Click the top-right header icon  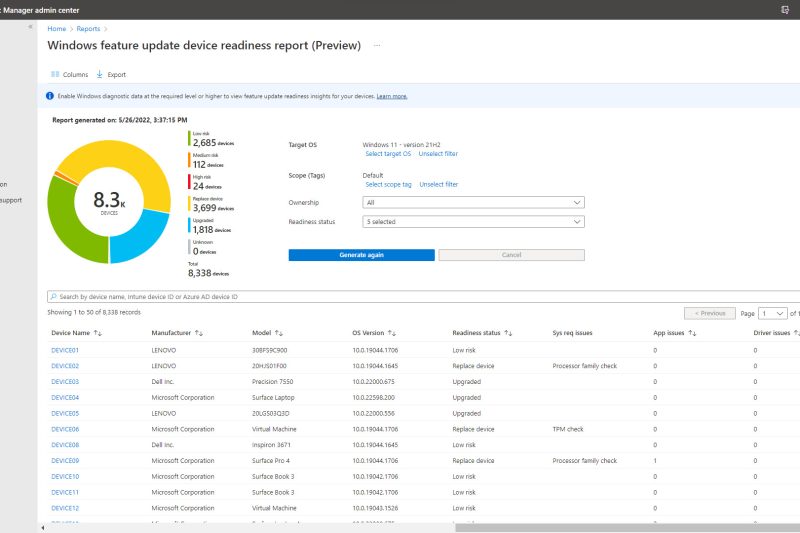pos(785,10)
